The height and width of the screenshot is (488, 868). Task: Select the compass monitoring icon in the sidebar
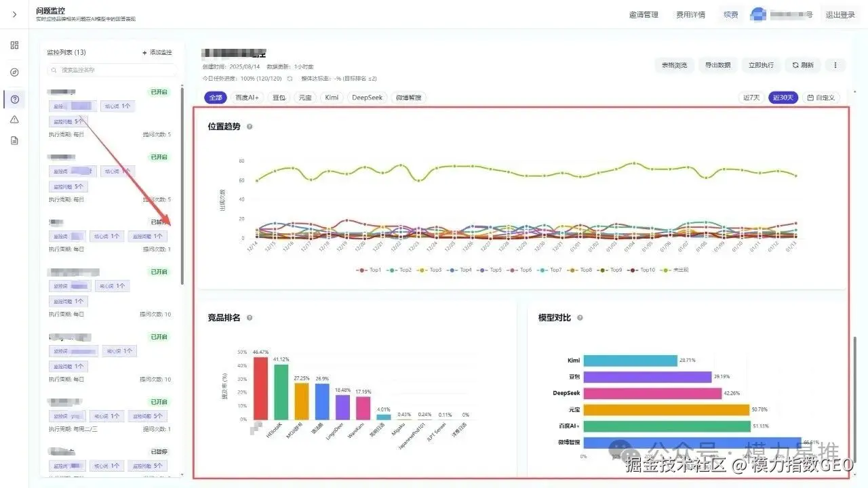pyautogui.click(x=14, y=72)
